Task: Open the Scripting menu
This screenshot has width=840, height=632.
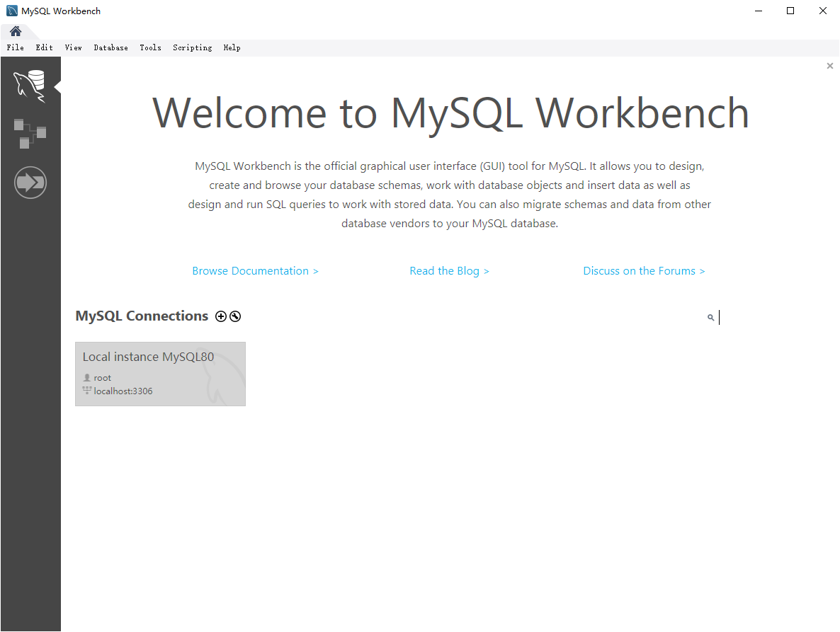Action: [x=193, y=47]
